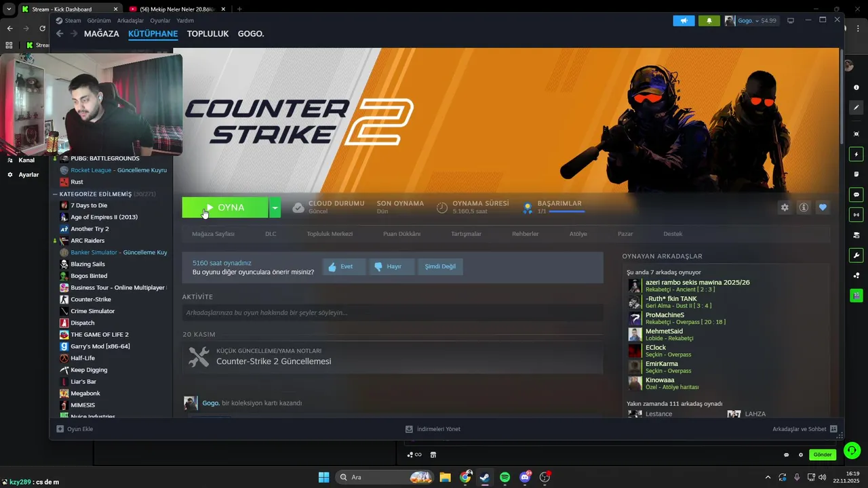The width and height of the screenshot is (868, 488).
Task: Open Chrome from the taskbar
Action: point(465,477)
